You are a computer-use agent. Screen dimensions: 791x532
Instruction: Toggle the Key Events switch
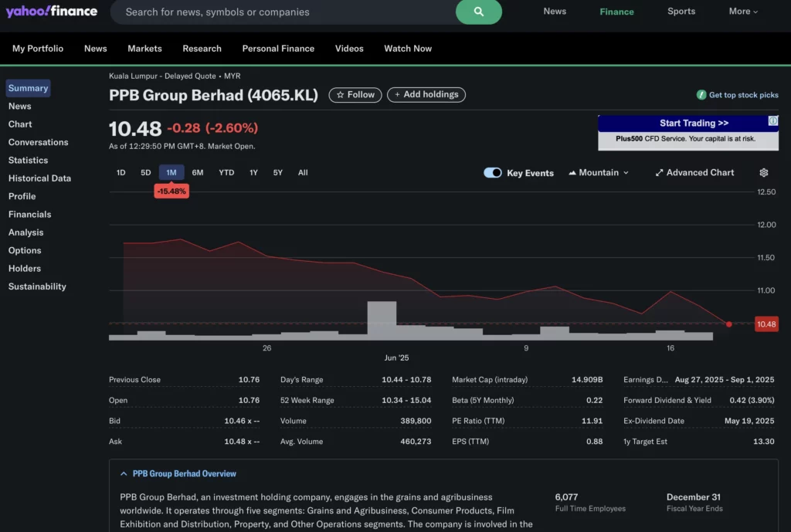coord(492,172)
